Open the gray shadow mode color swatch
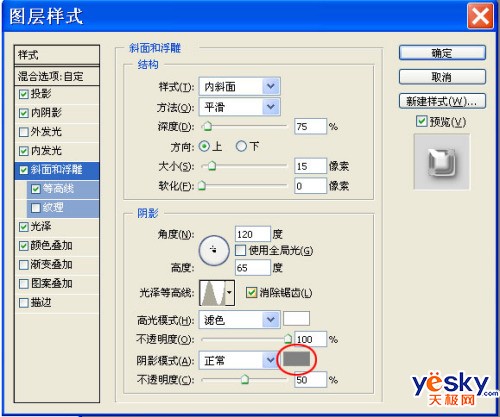The height and width of the screenshot is (417, 500). coord(296,359)
